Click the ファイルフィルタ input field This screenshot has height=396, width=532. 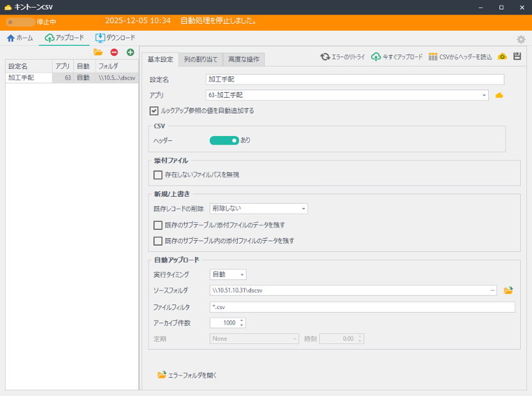[362, 307]
